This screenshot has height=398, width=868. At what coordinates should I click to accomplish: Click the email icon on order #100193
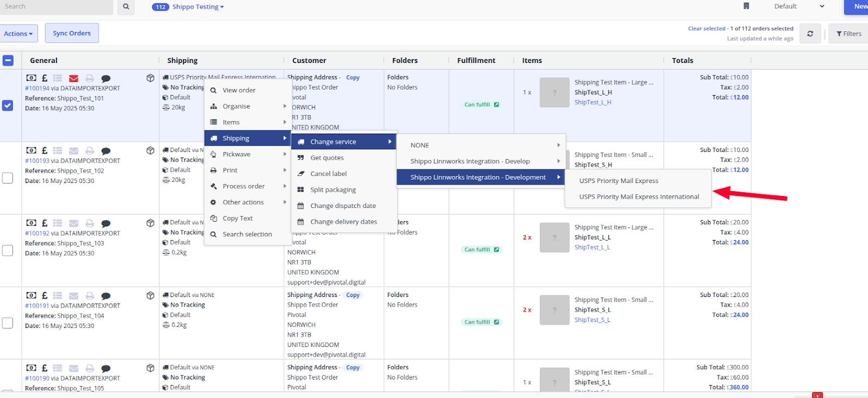point(74,150)
